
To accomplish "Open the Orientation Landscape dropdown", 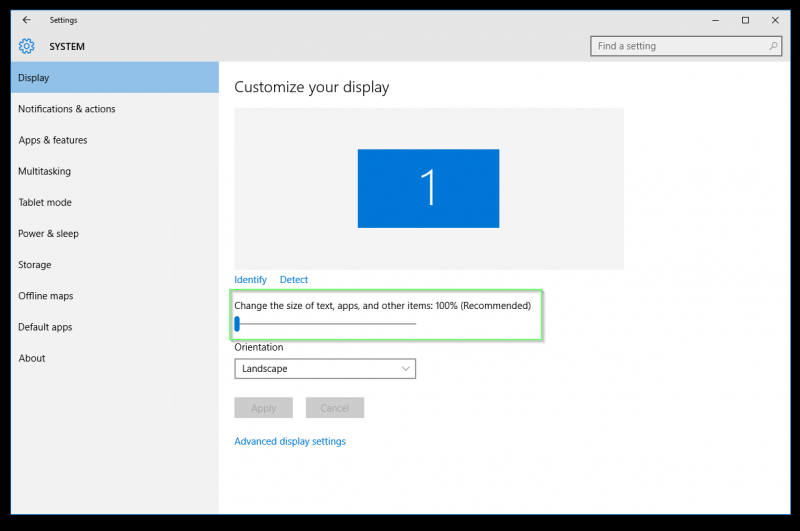I will 325,368.
